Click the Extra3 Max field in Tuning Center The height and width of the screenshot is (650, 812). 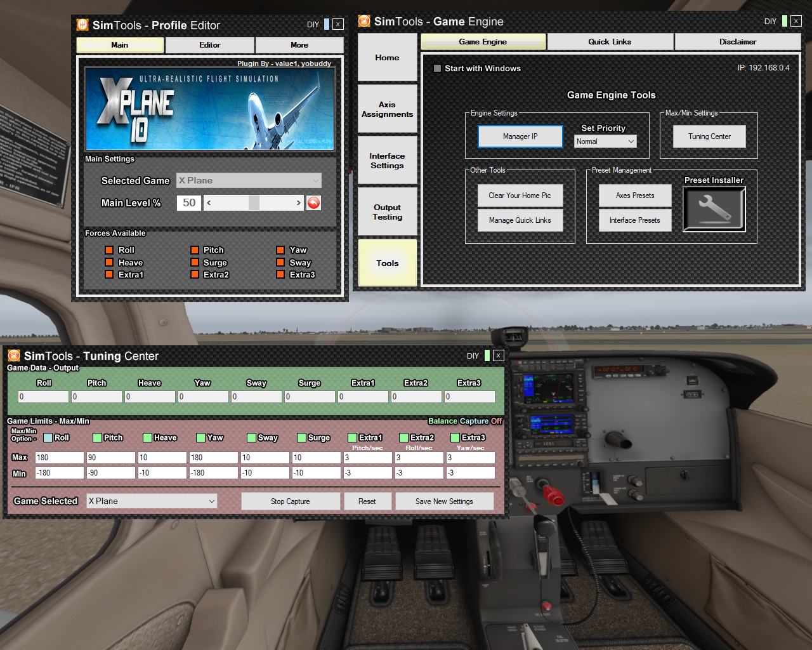470,458
